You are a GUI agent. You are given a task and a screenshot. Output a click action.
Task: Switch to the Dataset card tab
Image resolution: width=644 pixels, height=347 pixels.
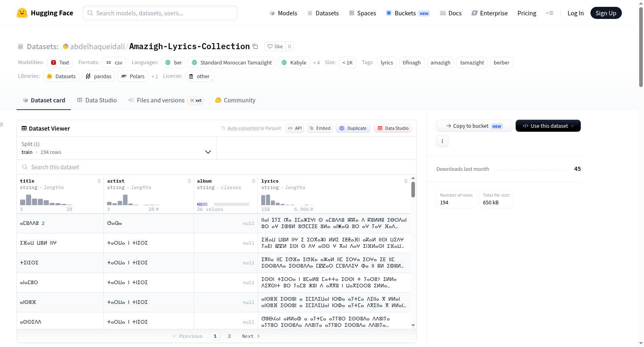pos(43,100)
